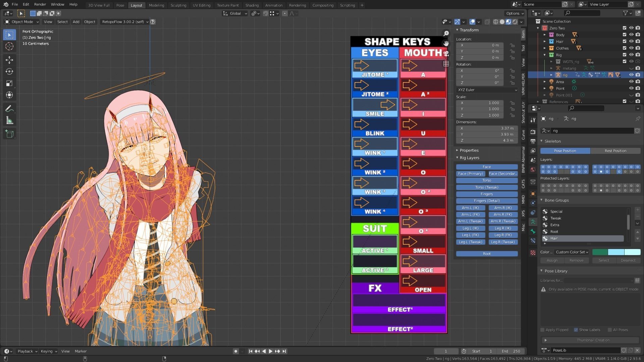Image resolution: width=644 pixels, height=362 pixels.
Task: Open the Object Mode dropdown
Action: click(x=22, y=22)
